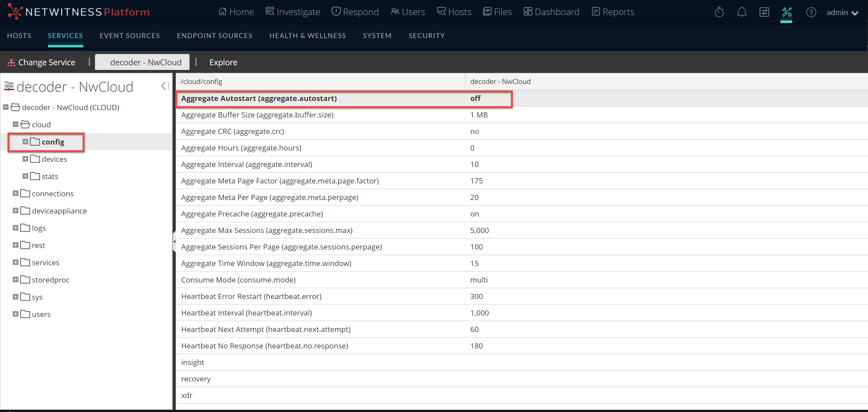Screen dimensions: 868x412
Task: Click the Aggregate Autostart value off
Action: (x=476, y=98)
